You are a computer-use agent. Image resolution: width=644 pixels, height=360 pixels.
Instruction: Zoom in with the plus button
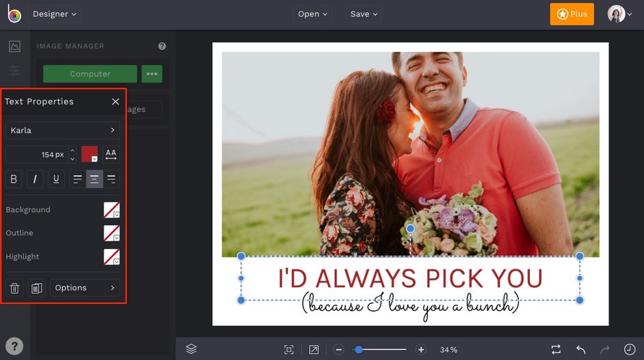tap(421, 349)
